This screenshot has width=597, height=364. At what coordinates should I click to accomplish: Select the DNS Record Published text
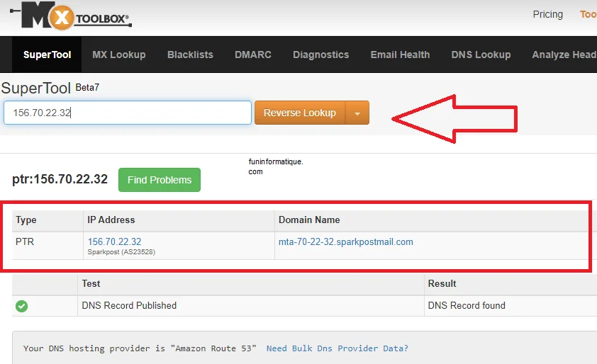tap(129, 305)
